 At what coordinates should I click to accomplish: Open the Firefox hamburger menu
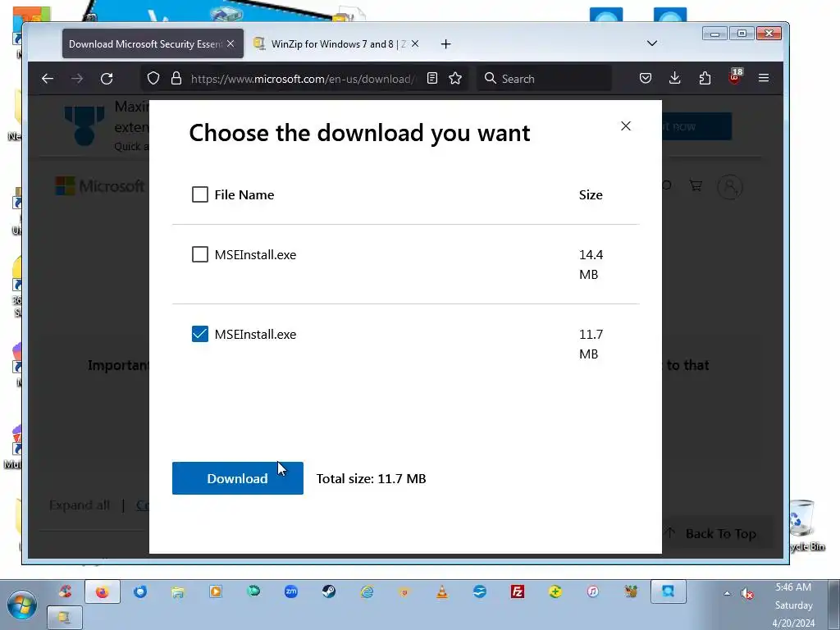point(764,79)
